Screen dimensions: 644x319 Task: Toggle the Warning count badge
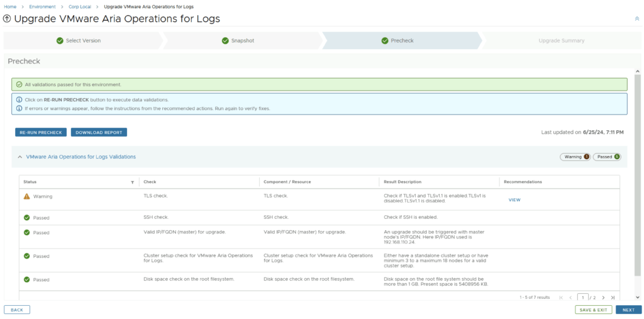coord(575,157)
